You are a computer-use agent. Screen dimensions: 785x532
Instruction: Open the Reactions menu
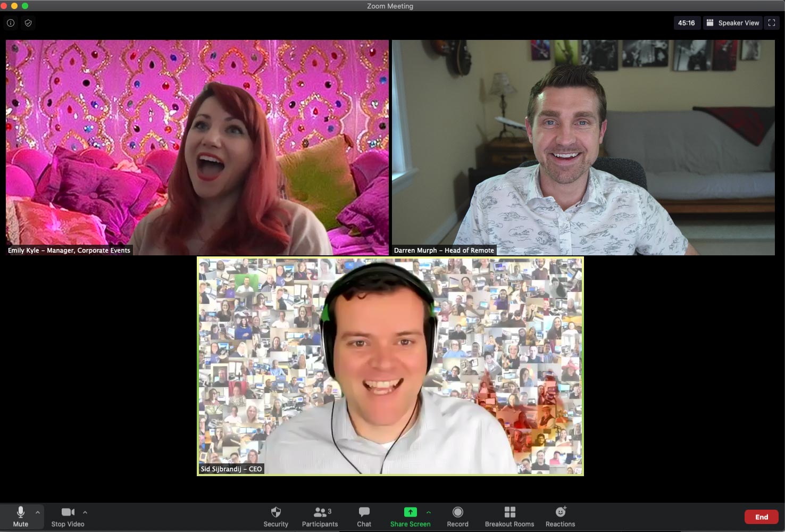pos(560,516)
